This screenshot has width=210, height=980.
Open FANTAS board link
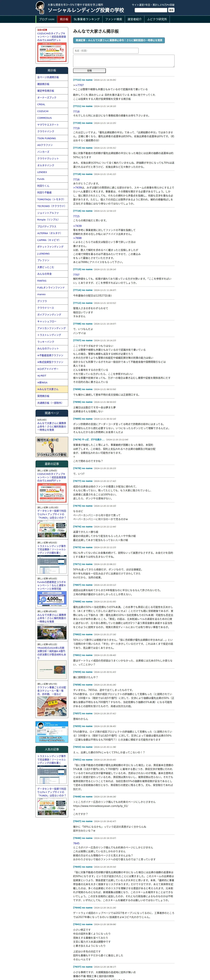(52, 281)
